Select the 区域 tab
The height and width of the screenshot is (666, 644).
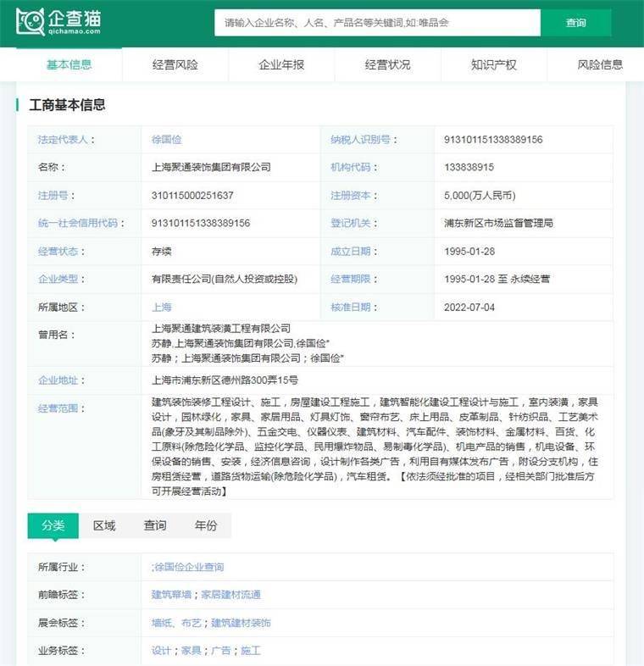[x=104, y=525]
